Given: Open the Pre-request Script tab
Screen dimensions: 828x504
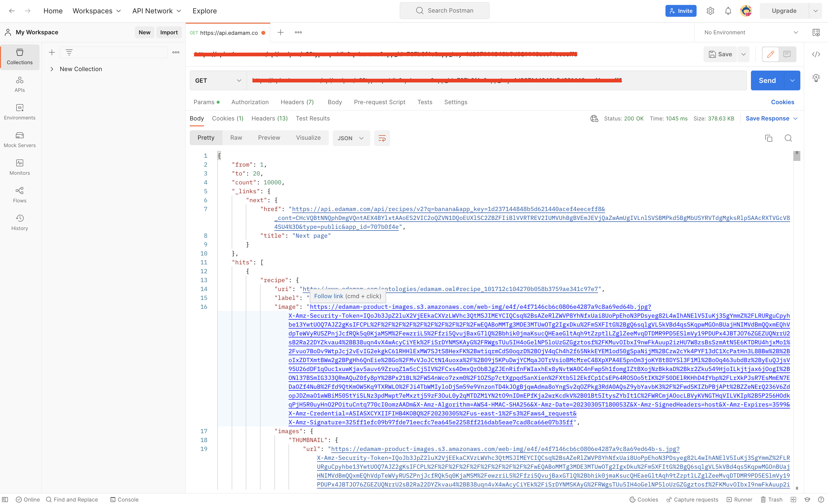Looking at the screenshot, I should (379, 102).
